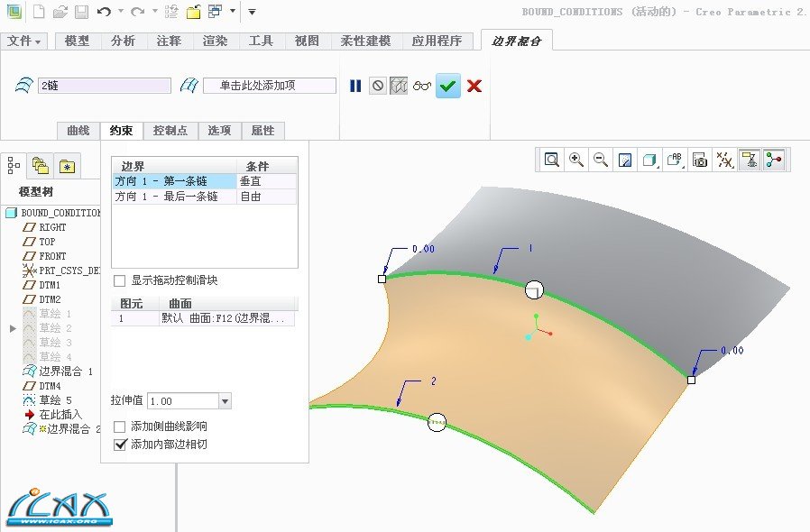The image size is (810, 532).
Task: Uncheck 添加内部边相切 checkbox
Action: point(120,445)
